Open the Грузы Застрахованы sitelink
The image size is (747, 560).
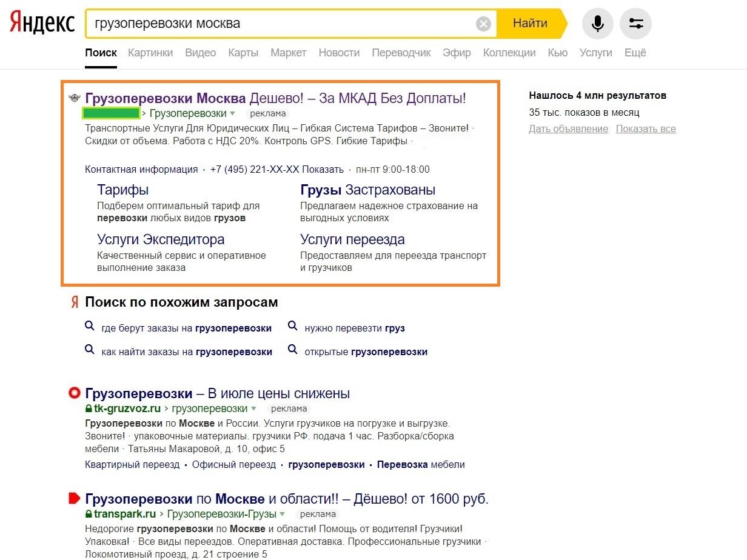[x=368, y=190]
